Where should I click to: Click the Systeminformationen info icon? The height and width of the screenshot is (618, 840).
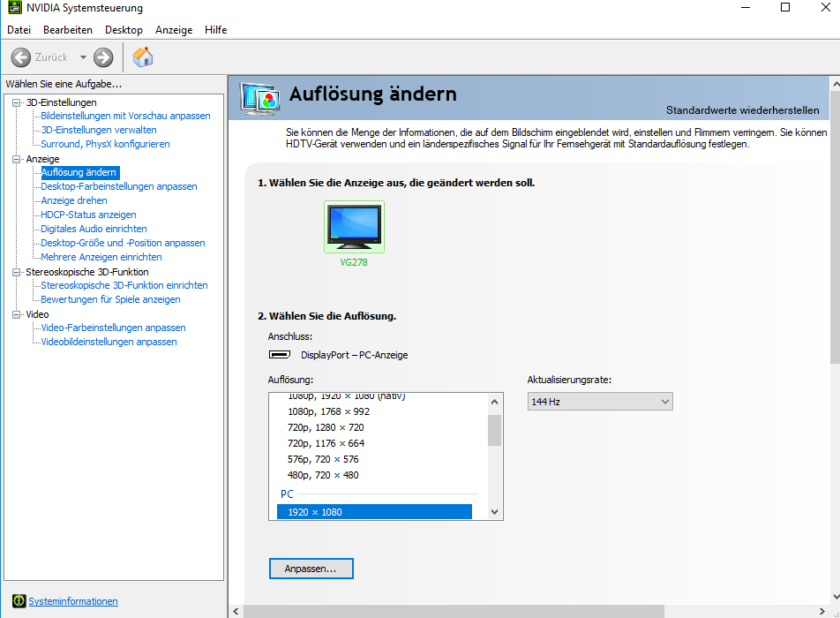tap(19, 601)
